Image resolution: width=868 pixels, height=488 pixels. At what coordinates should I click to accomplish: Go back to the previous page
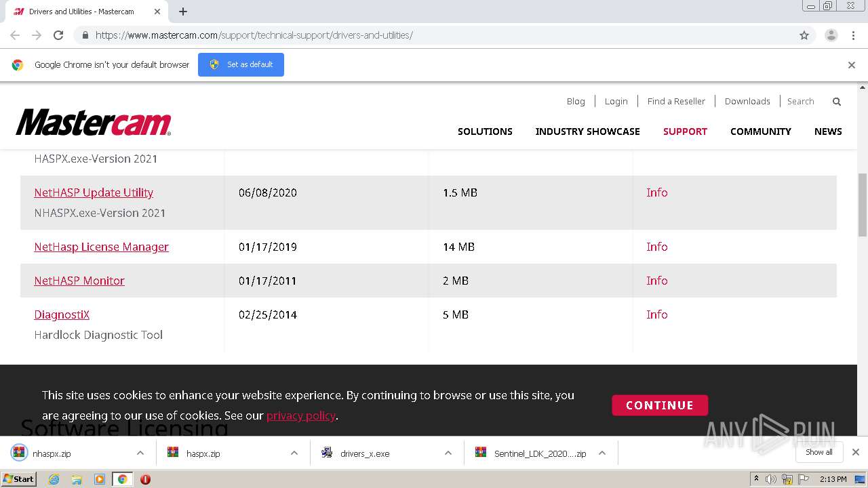coord(15,35)
